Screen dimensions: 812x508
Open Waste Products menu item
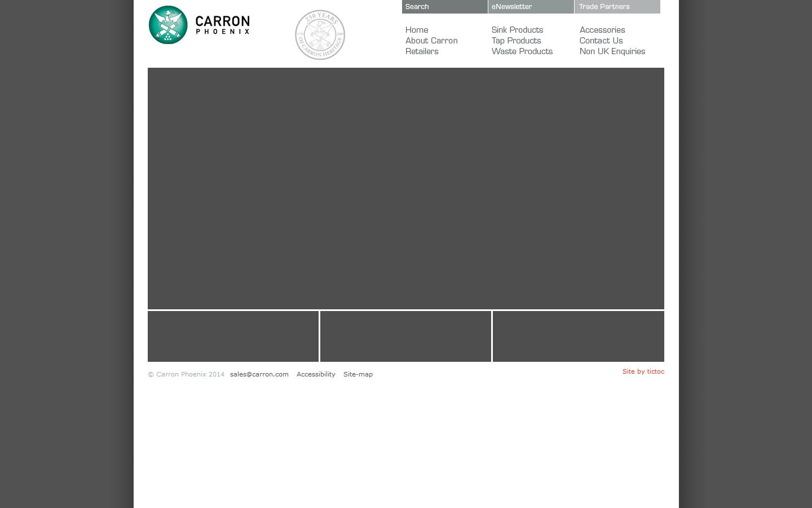(x=522, y=51)
